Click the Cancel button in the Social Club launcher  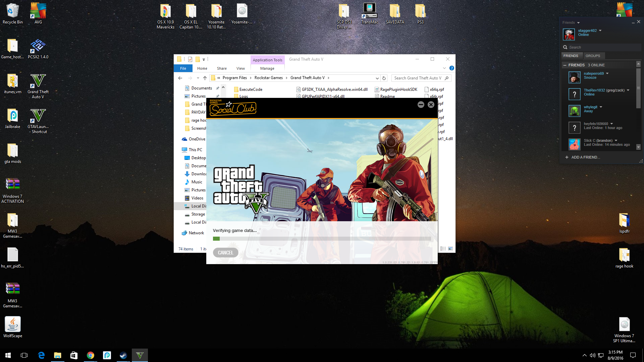tap(225, 253)
